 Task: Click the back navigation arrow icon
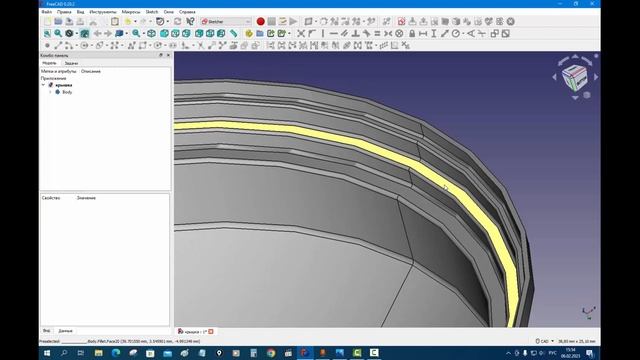[97, 33]
